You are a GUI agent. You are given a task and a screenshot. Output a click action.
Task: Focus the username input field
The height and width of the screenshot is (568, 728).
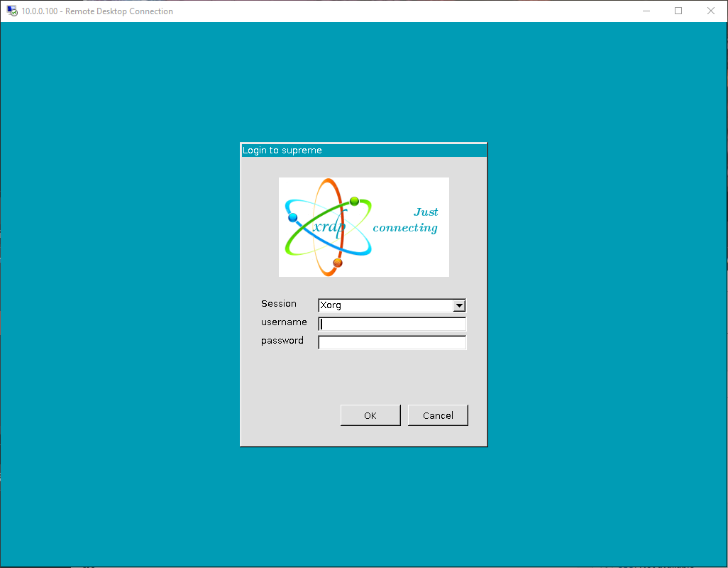(392, 324)
